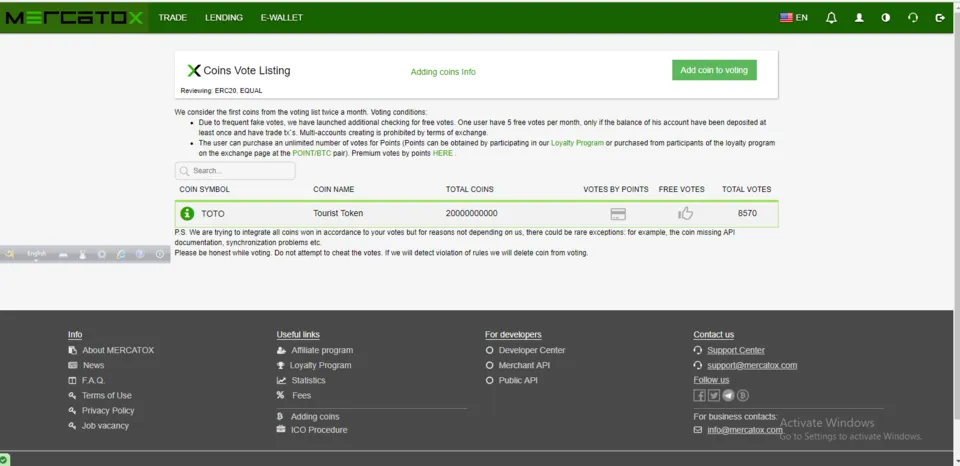Click info@mercatox.com email link
Image resolution: width=960 pixels, height=466 pixels.
(744, 430)
